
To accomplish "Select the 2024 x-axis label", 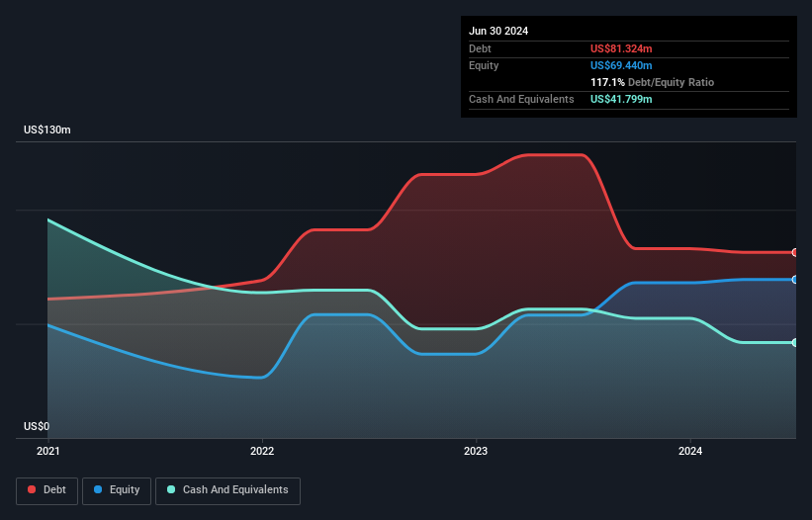I will pyautogui.click(x=690, y=451).
